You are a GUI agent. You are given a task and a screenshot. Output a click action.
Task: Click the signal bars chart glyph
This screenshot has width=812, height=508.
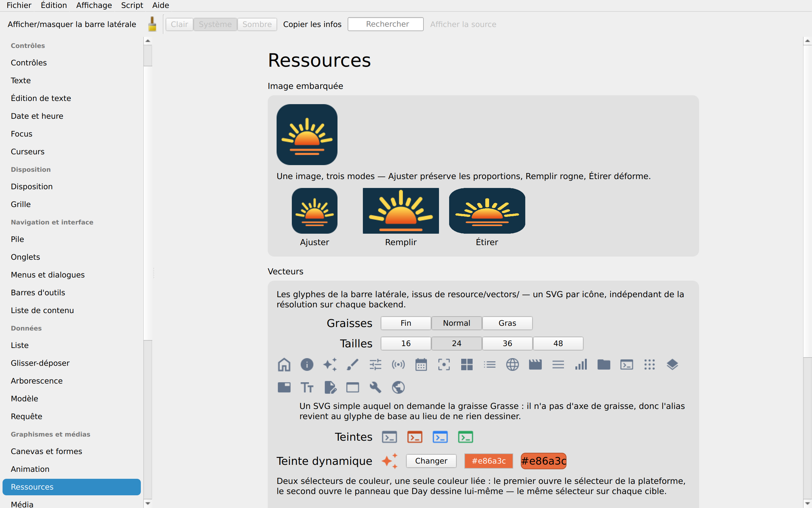coord(581,364)
